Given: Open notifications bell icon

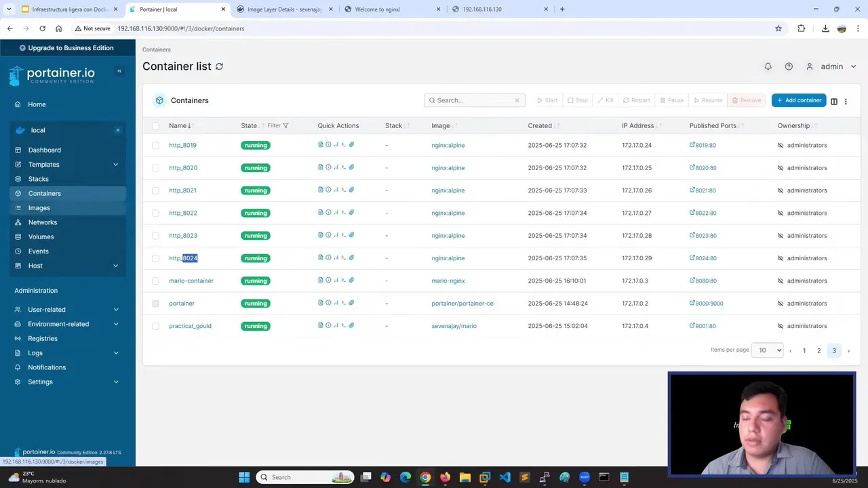Looking at the screenshot, I should (x=768, y=66).
